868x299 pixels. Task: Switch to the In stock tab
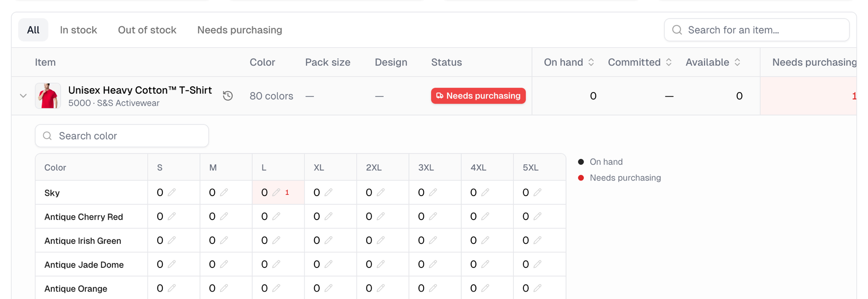click(x=79, y=30)
